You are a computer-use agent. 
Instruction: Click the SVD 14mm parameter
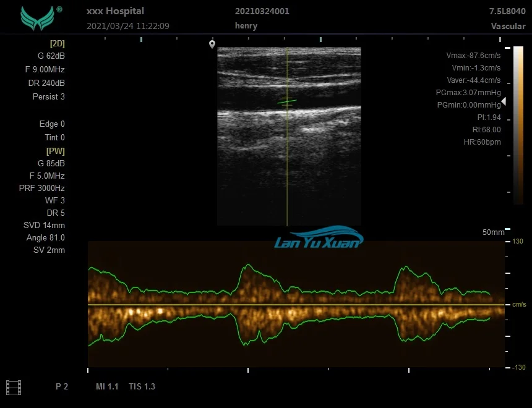44,225
